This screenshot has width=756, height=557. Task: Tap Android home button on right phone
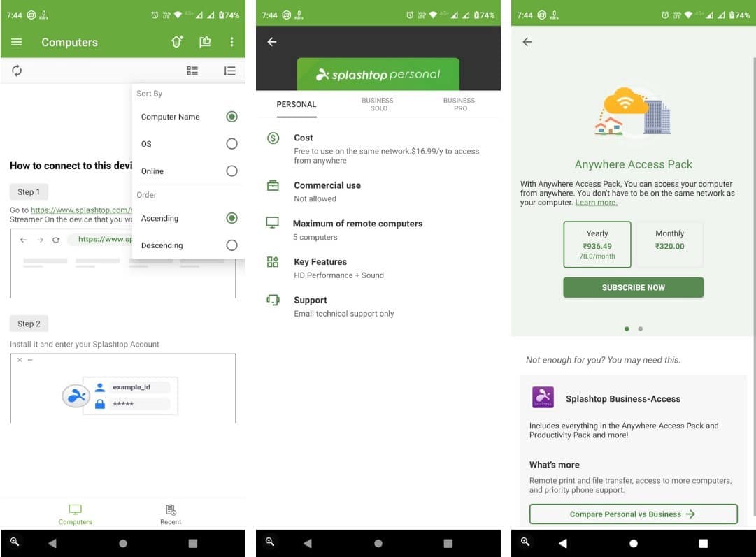tap(634, 544)
